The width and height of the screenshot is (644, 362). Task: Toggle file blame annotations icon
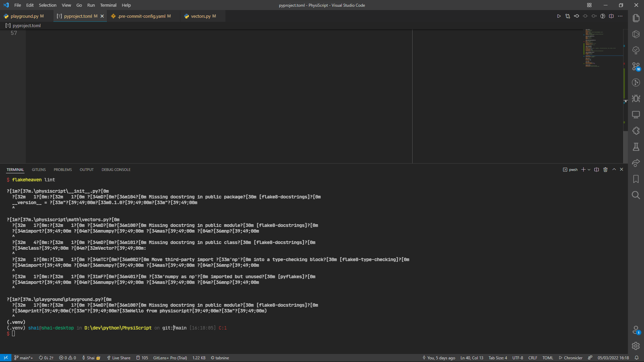tap(603, 16)
